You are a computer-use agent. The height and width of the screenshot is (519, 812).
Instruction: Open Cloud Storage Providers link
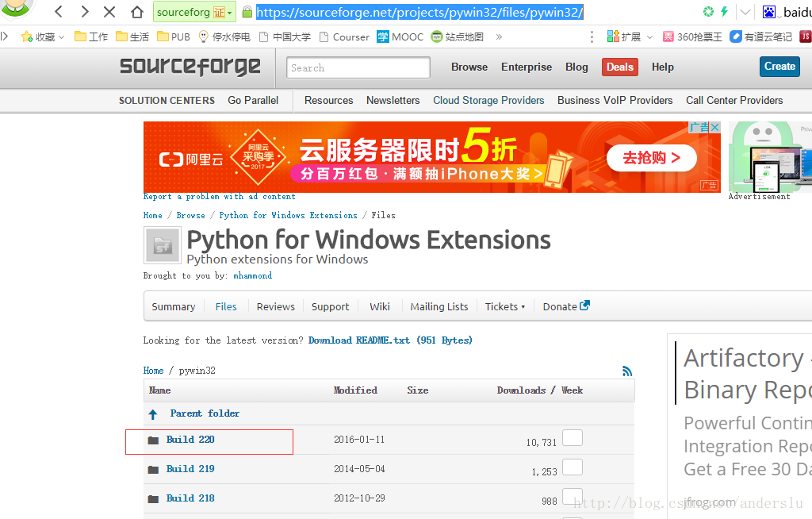coord(488,100)
